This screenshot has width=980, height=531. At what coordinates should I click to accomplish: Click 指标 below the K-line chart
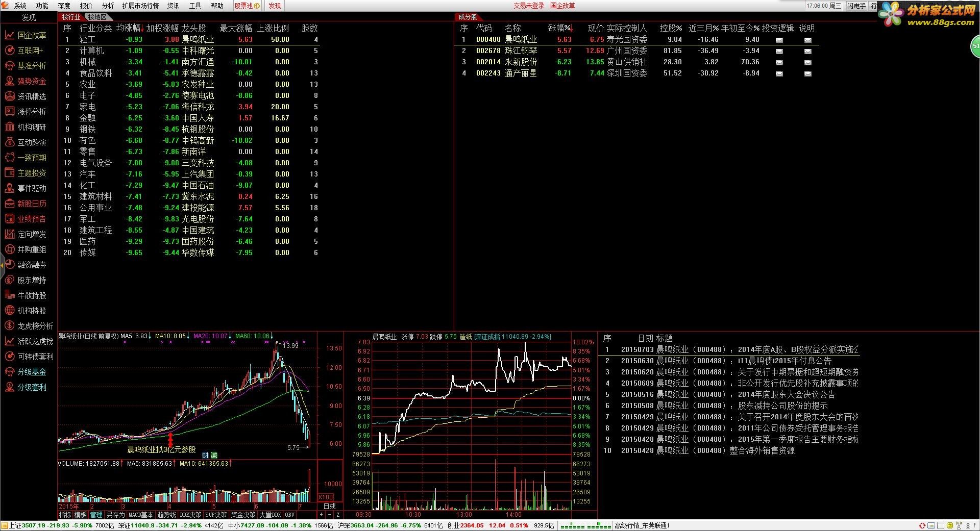[65, 515]
